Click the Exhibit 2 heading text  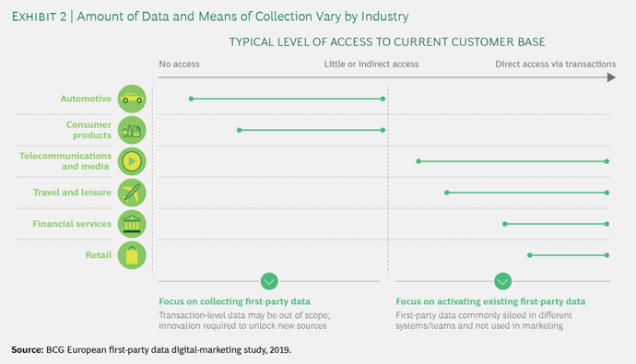[x=210, y=17]
